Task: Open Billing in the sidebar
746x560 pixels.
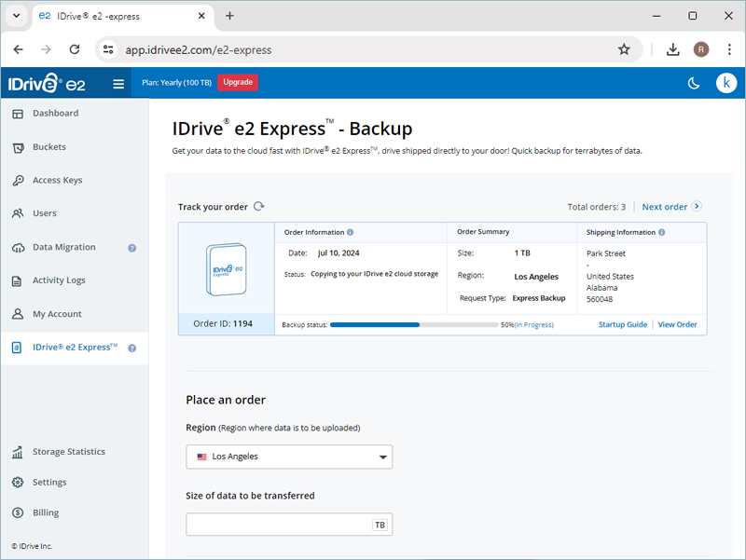Action: click(x=46, y=512)
